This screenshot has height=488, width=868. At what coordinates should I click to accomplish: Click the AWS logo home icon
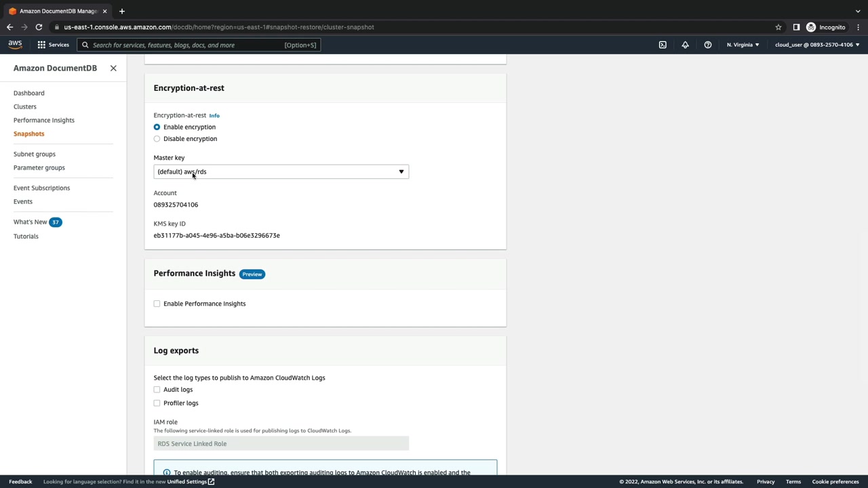pos(15,45)
